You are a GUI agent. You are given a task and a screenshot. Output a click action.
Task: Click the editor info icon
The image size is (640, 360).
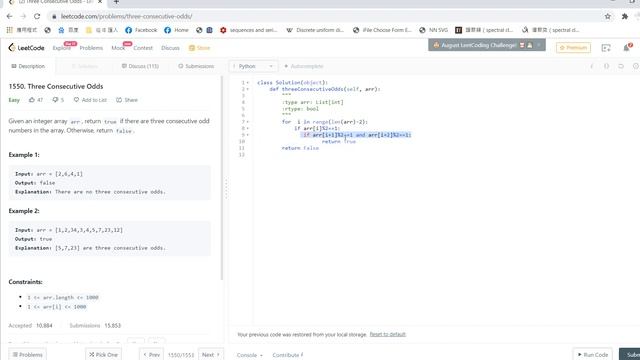[592, 66]
